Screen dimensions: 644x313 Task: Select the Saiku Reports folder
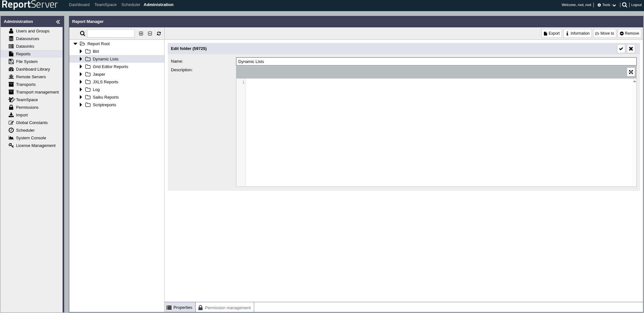coord(105,97)
